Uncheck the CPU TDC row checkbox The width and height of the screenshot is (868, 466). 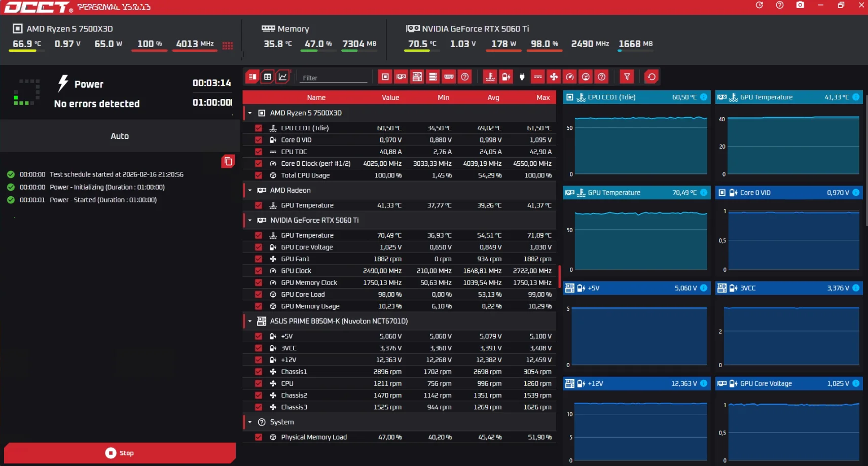coord(259,152)
